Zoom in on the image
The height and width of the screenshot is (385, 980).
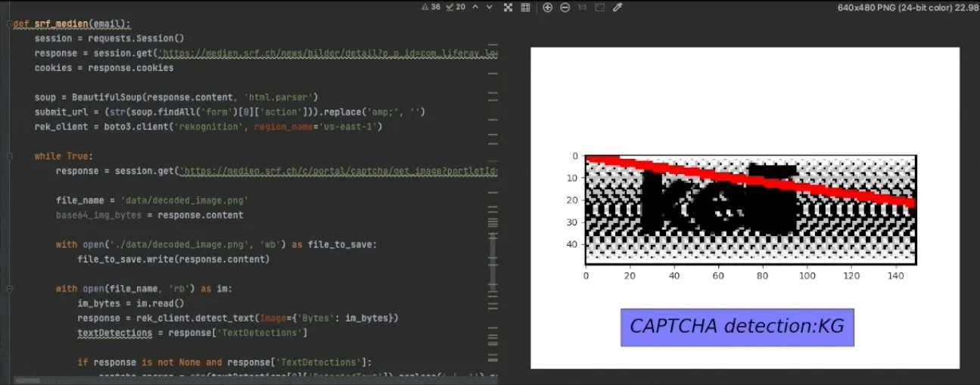[547, 7]
